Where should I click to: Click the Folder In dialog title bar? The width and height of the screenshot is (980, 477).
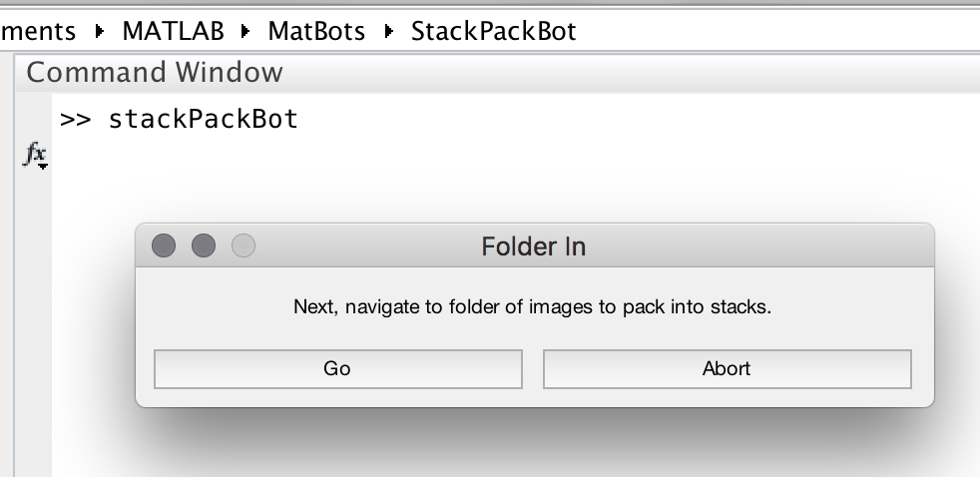coord(534,246)
